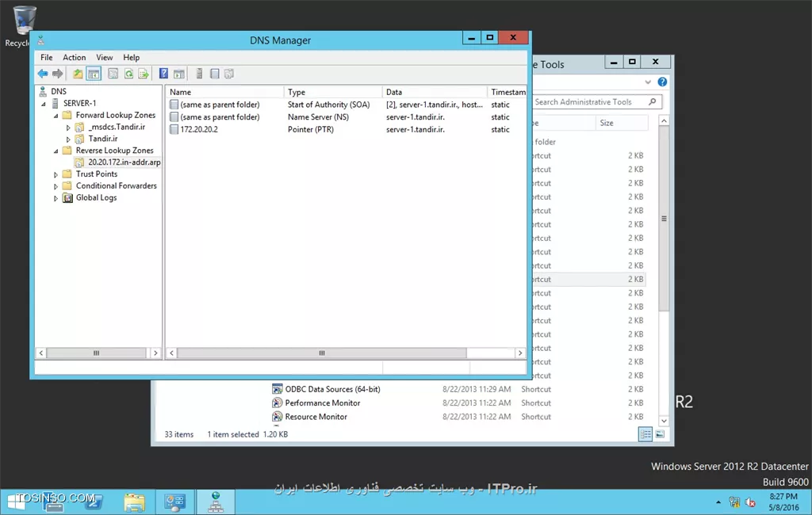Click the SERVER-1 server icon in tree
The height and width of the screenshot is (515, 812).
coord(55,103)
